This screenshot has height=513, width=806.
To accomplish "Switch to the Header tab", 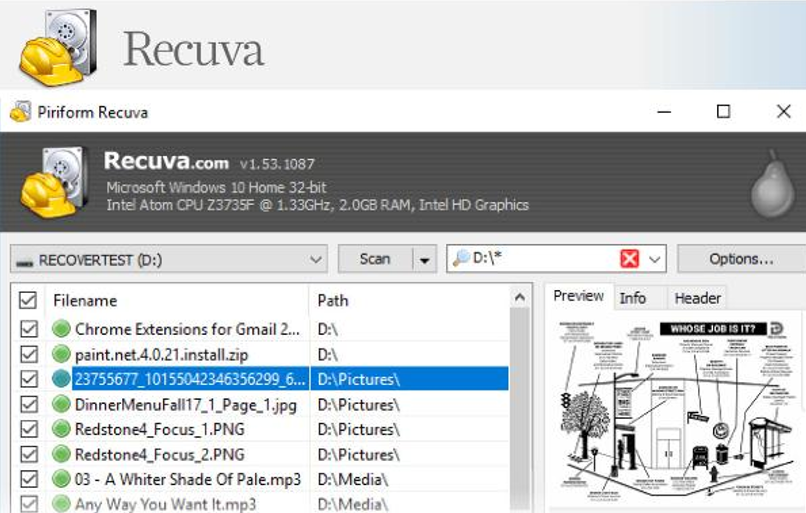I will [x=698, y=298].
